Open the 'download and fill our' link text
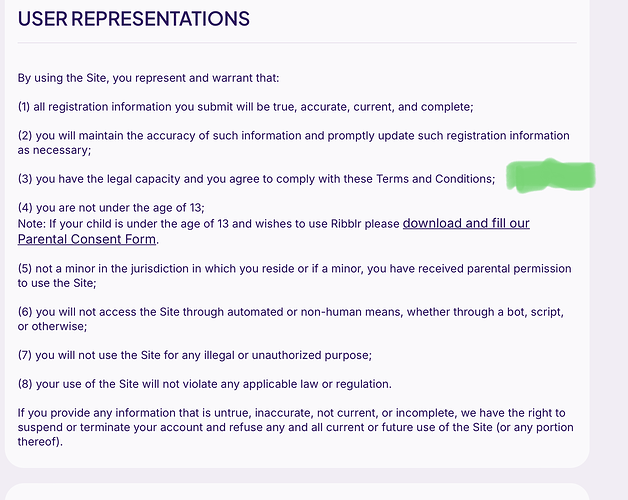This screenshot has height=500, width=628. 466,223
